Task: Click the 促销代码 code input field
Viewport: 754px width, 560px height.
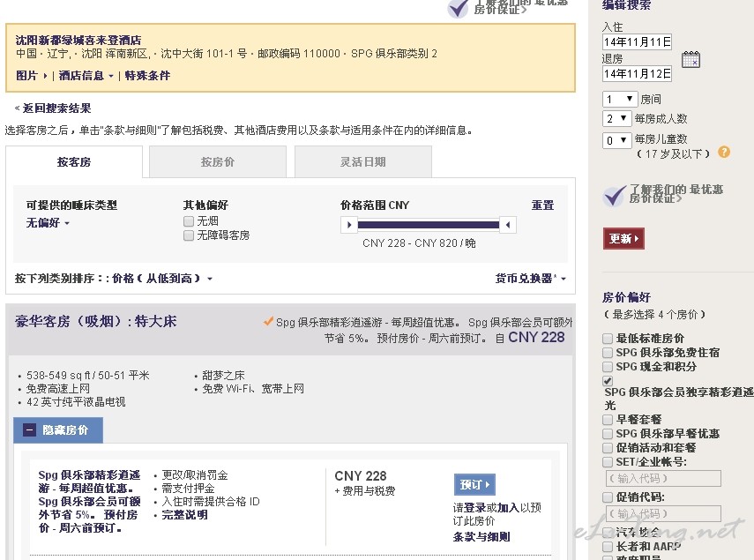Action: (x=663, y=513)
